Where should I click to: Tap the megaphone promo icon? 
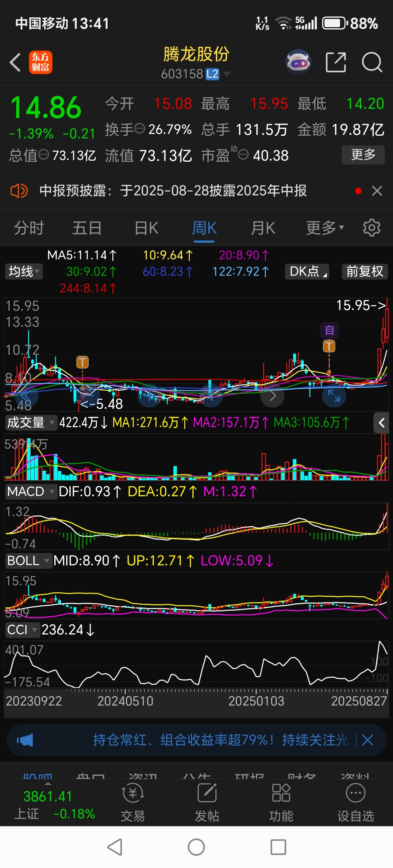click(x=25, y=740)
